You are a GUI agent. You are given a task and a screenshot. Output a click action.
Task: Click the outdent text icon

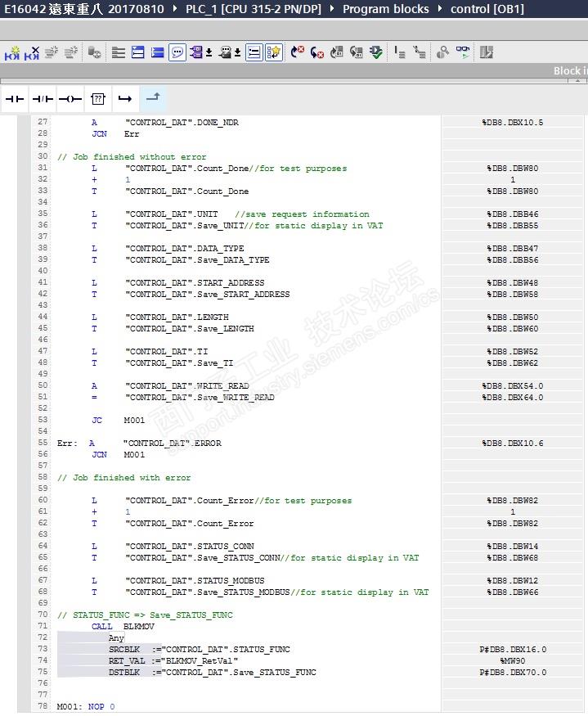click(x=419, y=52)
